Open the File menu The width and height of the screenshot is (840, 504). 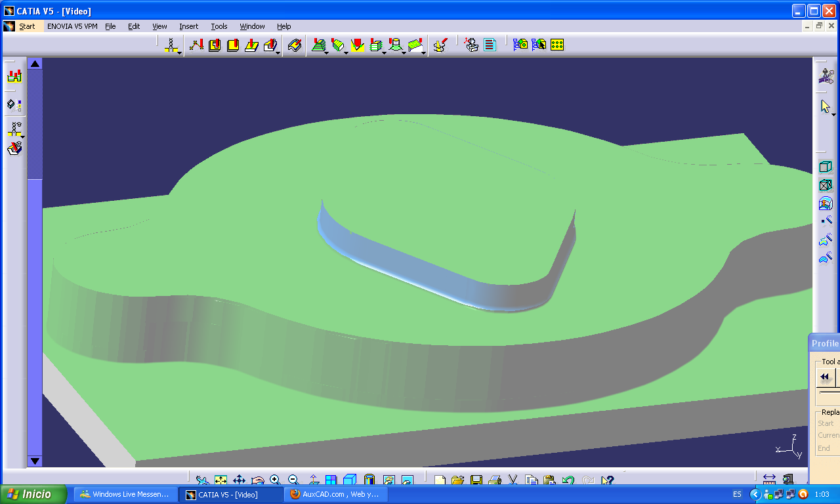[110, 26]
